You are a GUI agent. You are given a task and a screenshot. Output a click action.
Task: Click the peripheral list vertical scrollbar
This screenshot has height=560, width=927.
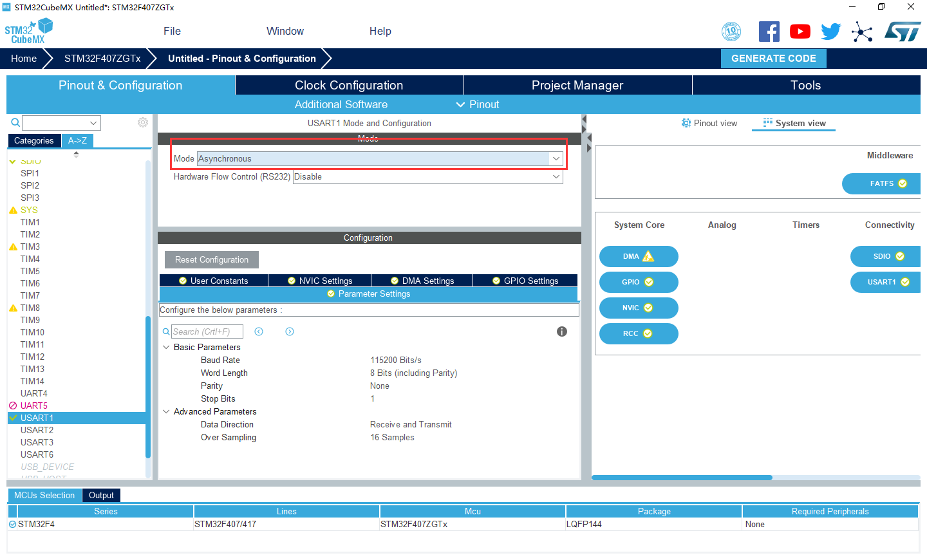(148, 387)
